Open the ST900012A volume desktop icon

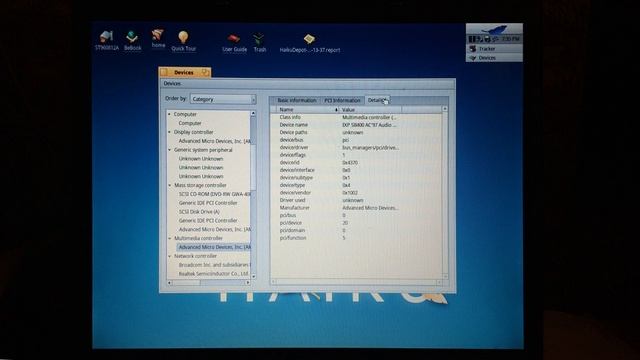tap(106, 40)
